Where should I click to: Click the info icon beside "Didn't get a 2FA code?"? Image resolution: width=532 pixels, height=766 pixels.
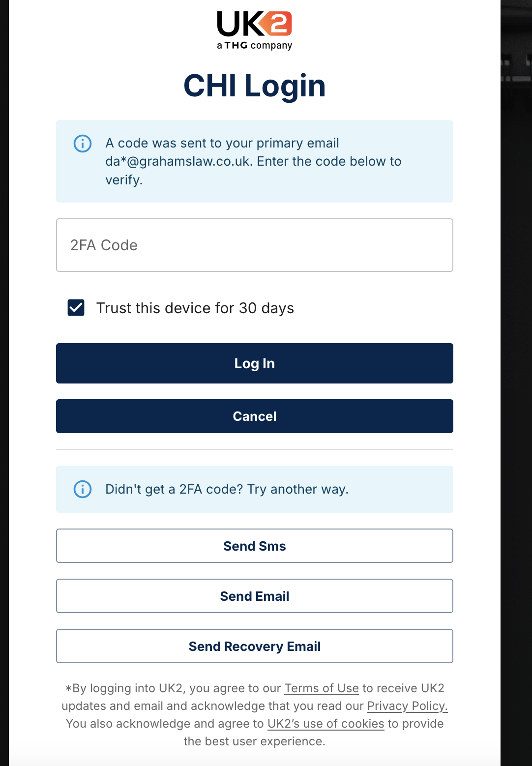[83, 489]
